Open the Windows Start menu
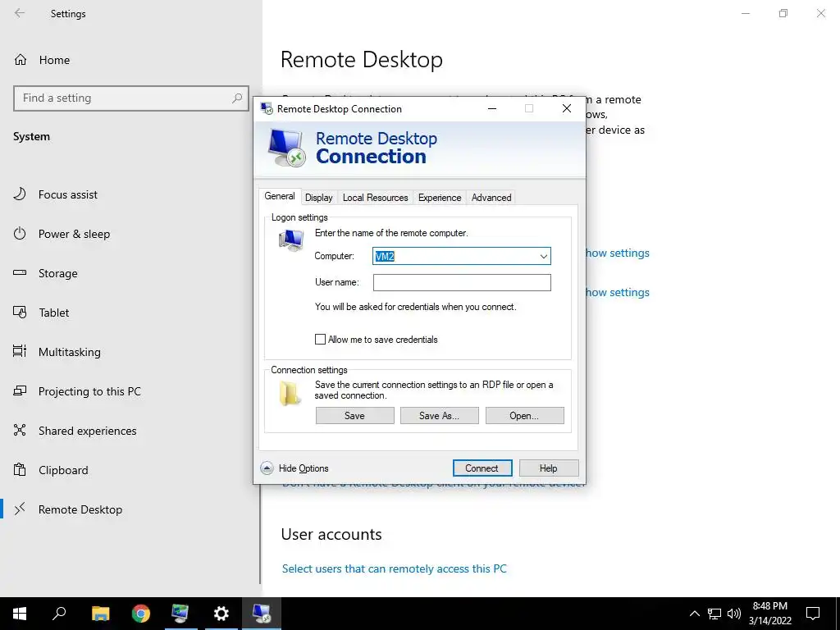Image resolution: width=840 pixels, height=630 pixels. [x=20, y=614]
